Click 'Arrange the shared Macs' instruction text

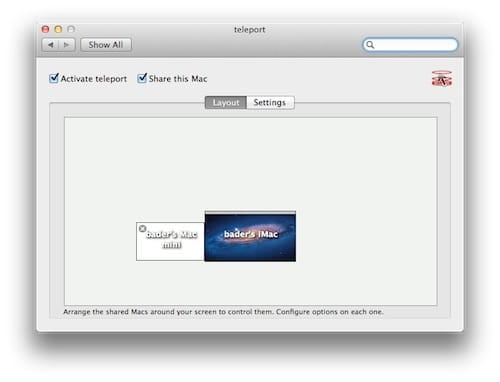[223, 312]
